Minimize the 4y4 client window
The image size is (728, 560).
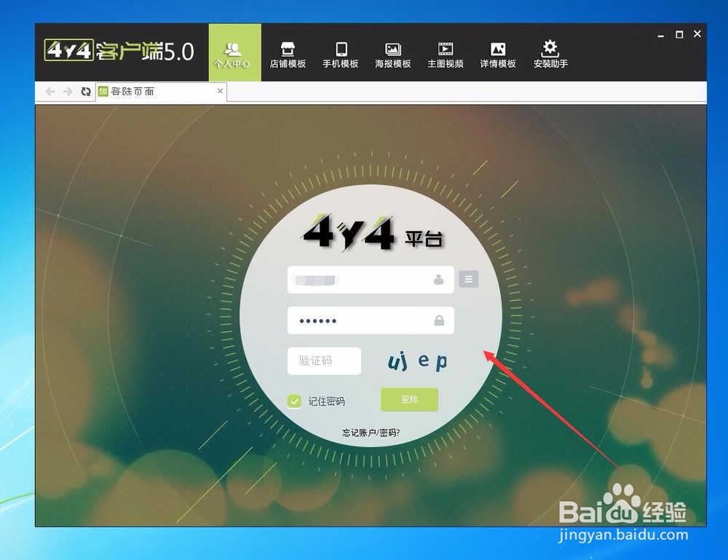click(661, 35)
